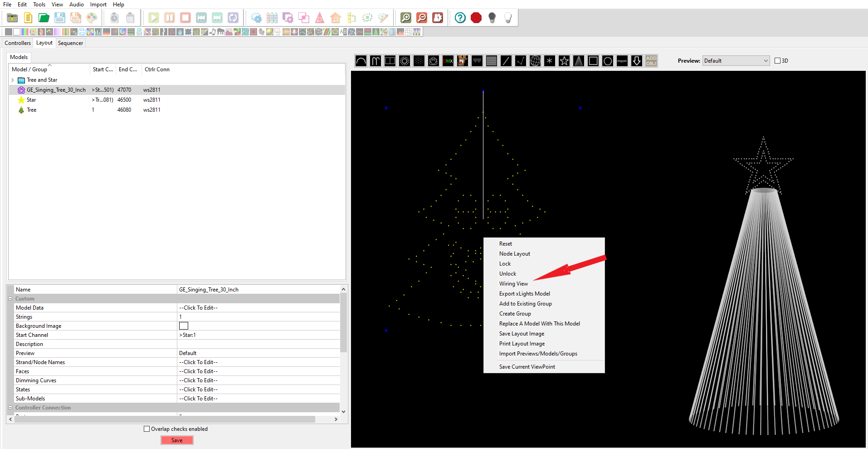
Task: Open the Preview dropdown
Action: (736, 61)
